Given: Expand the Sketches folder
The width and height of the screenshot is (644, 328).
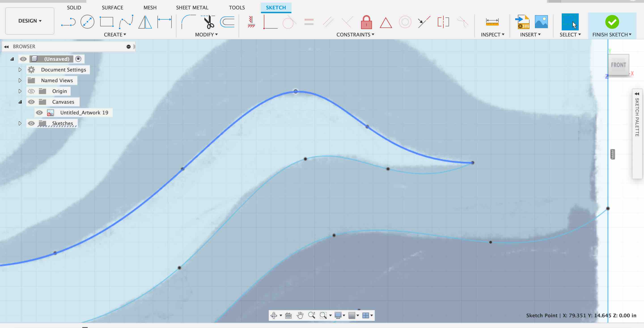Looking at the screenshot, I should coord(20,123).
